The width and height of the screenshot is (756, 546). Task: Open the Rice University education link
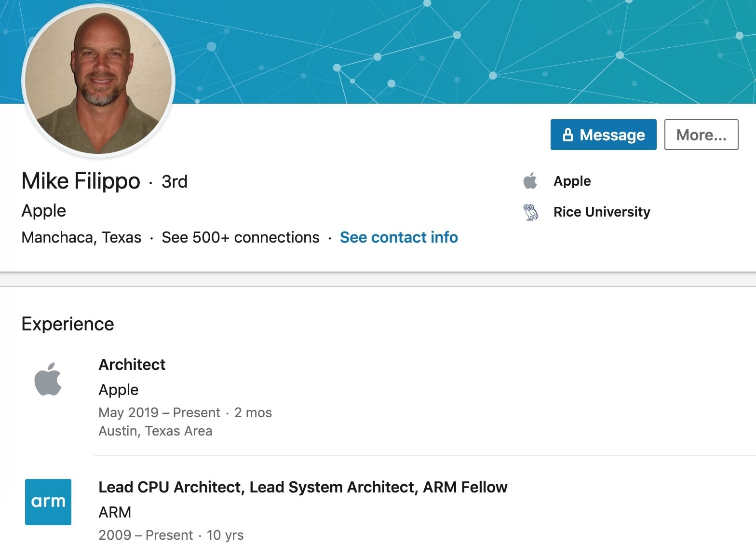(602, 212)
